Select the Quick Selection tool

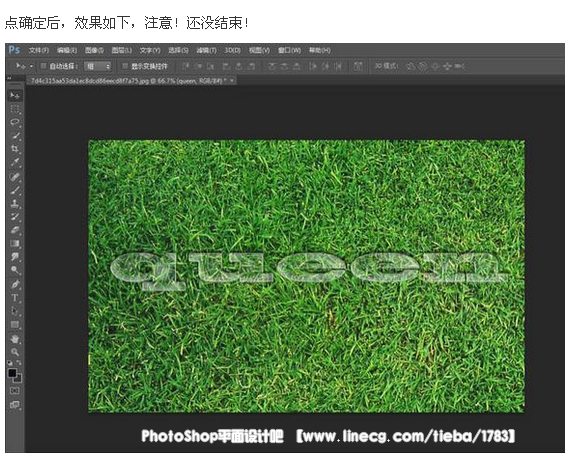tap(15, 136)
